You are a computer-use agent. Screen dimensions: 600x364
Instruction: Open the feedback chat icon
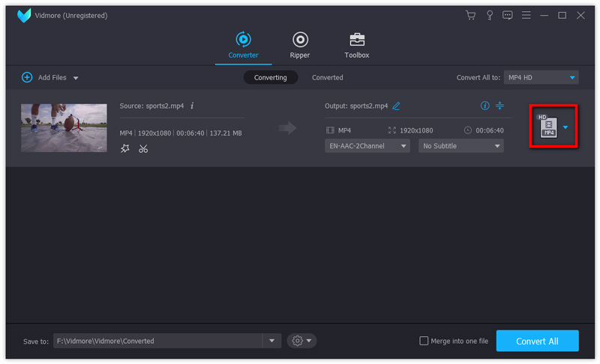508,15
